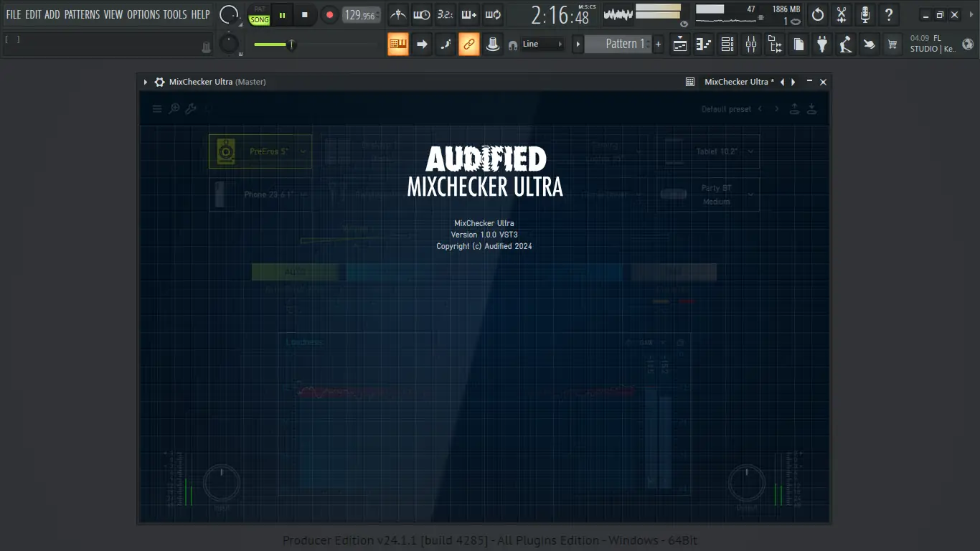The width and height of the screenshot is (980, 551).
Task: Toggle typing keyboard to piano
Action: click(398, 44)
